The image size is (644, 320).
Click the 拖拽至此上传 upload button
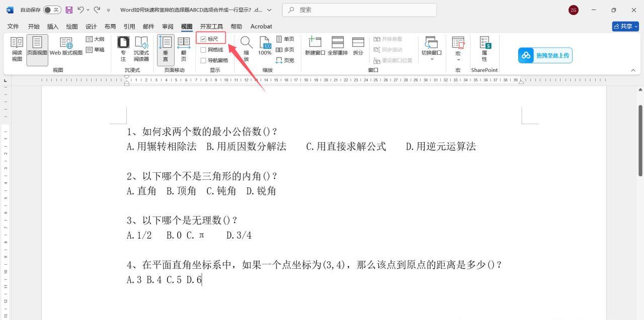[545, 55]
